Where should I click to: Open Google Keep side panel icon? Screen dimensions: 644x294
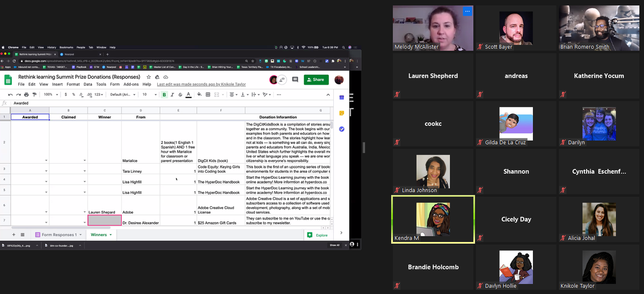point(341,113)
